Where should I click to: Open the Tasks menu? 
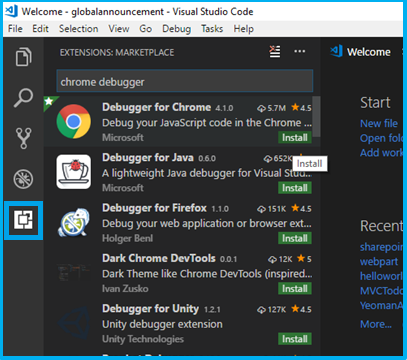pos(212,29)
